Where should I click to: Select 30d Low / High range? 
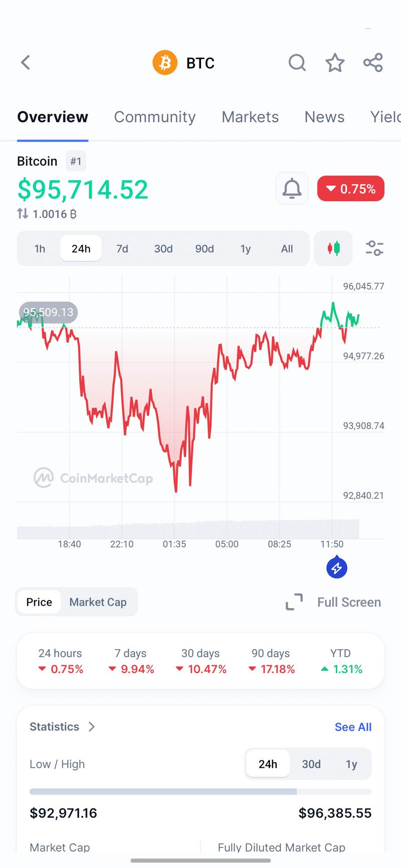[311, 764]
